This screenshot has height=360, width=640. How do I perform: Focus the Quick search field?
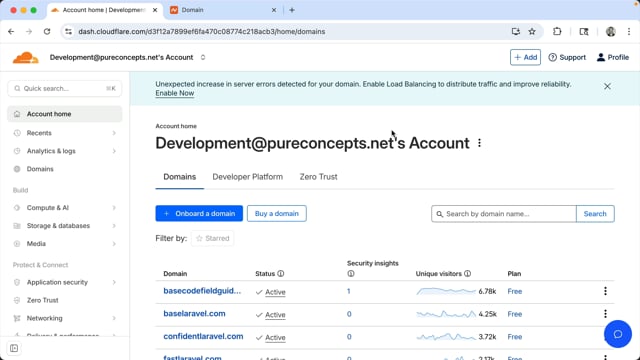point(64,89)
